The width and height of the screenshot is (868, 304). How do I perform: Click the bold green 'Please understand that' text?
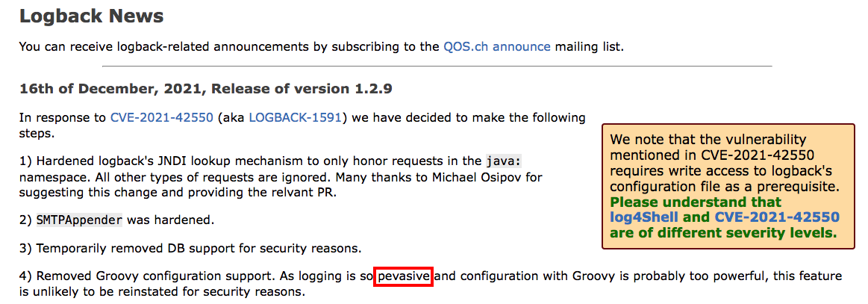point(696,202)
